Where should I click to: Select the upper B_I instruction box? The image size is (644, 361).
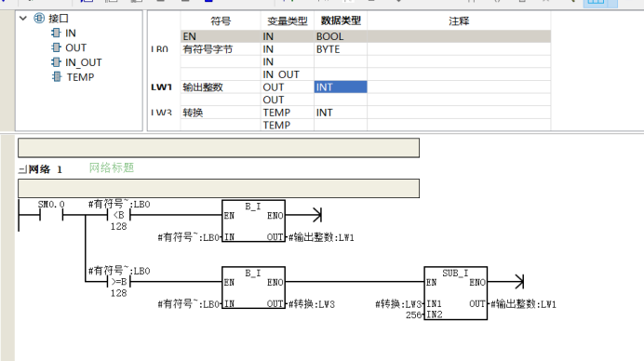(x=253, y=221)
